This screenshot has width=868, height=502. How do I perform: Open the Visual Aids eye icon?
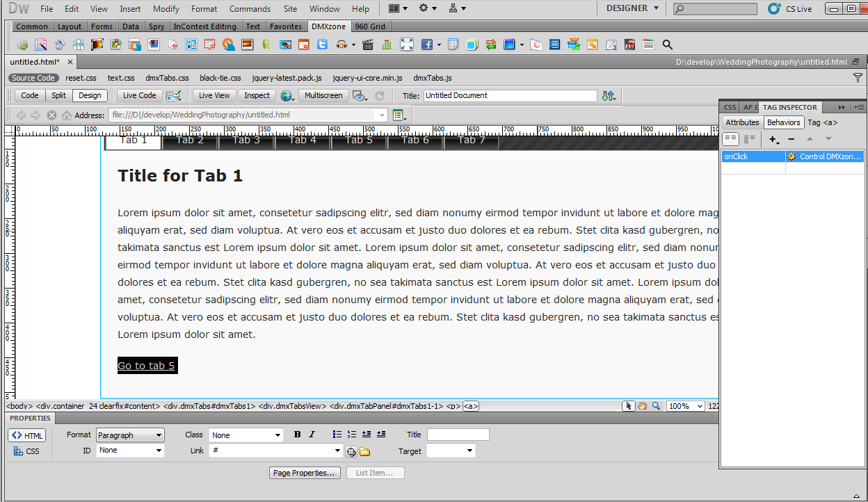pyautogui.click(x=360, y=95)
